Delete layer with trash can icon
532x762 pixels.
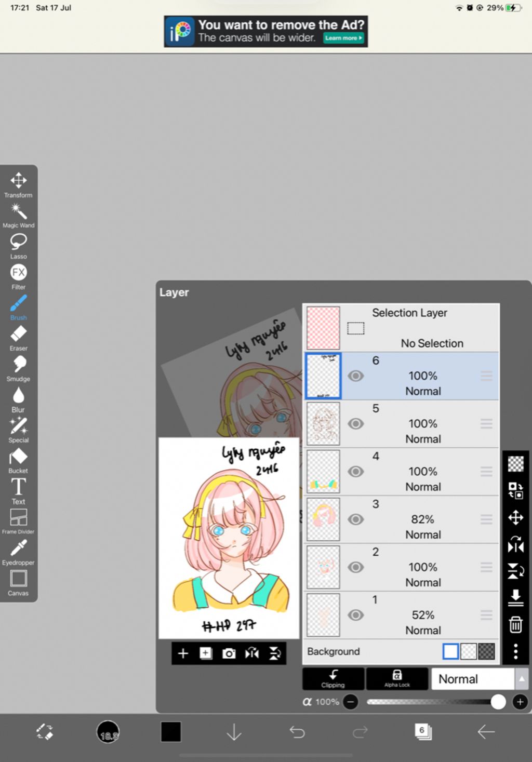pyautogui.click(x=515, y=624)
